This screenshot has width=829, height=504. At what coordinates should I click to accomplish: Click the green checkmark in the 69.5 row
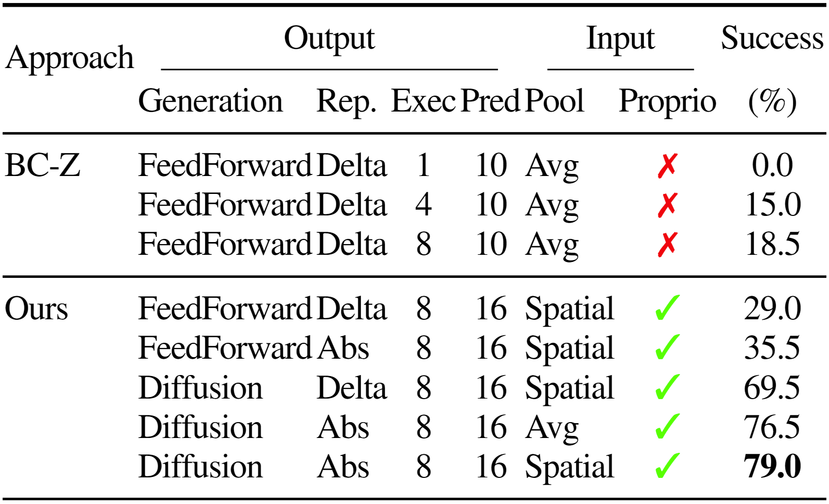[x=668, y=387]
